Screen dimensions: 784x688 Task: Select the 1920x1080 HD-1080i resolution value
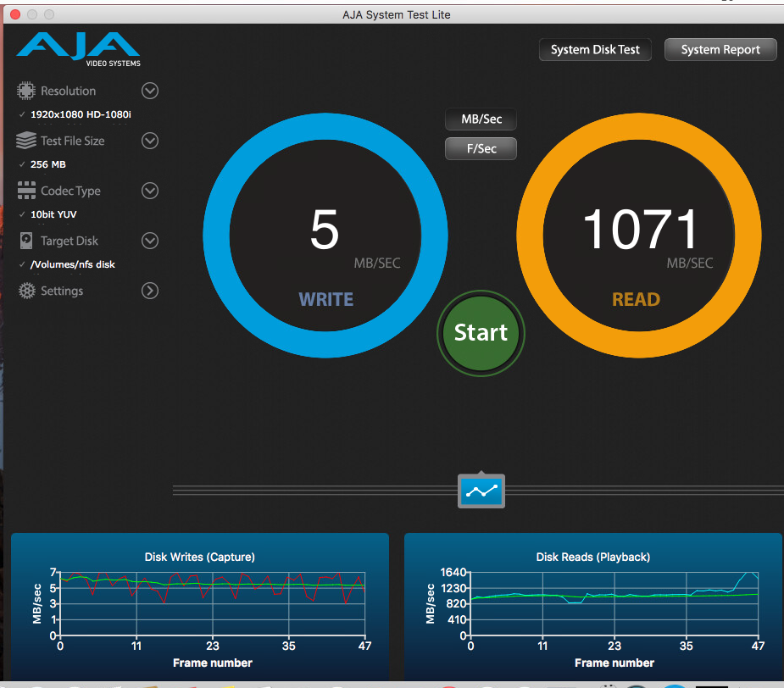pyautogui.click(x=81, y=114)
